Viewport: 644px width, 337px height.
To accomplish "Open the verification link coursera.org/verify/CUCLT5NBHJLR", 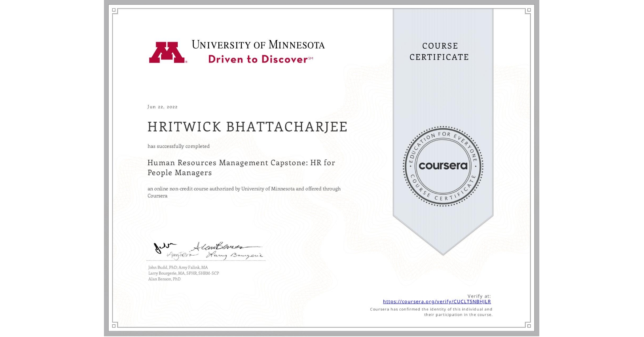I will (437, 302).
